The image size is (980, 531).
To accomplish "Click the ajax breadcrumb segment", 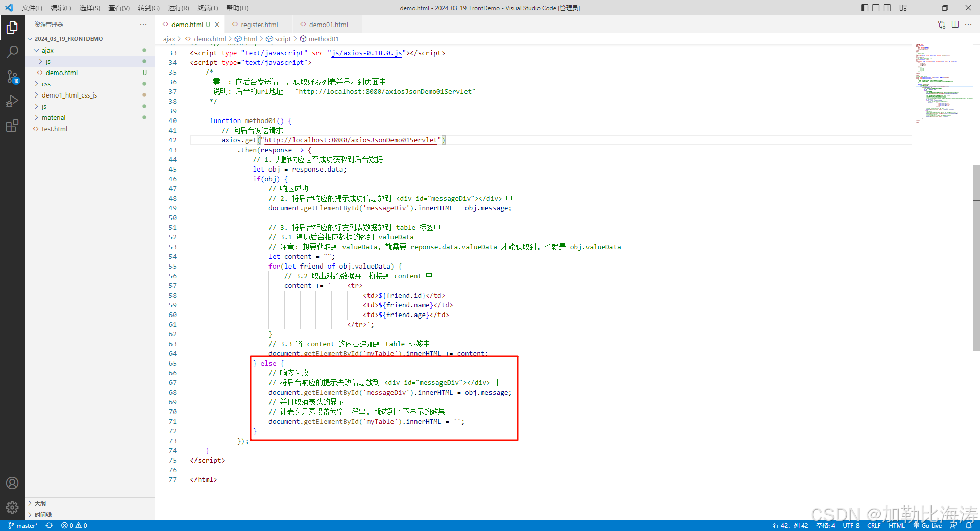I will 169,39.
